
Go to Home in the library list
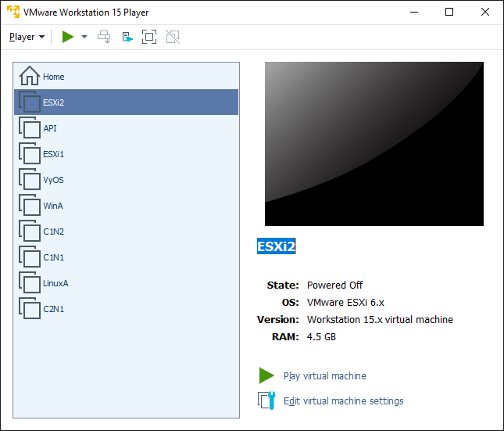[x=53, y=77]
